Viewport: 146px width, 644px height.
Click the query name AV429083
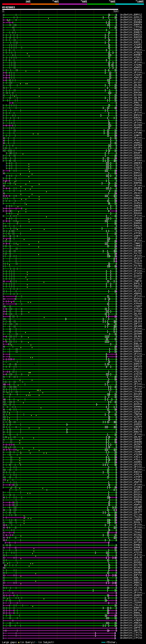pos(8,7)
